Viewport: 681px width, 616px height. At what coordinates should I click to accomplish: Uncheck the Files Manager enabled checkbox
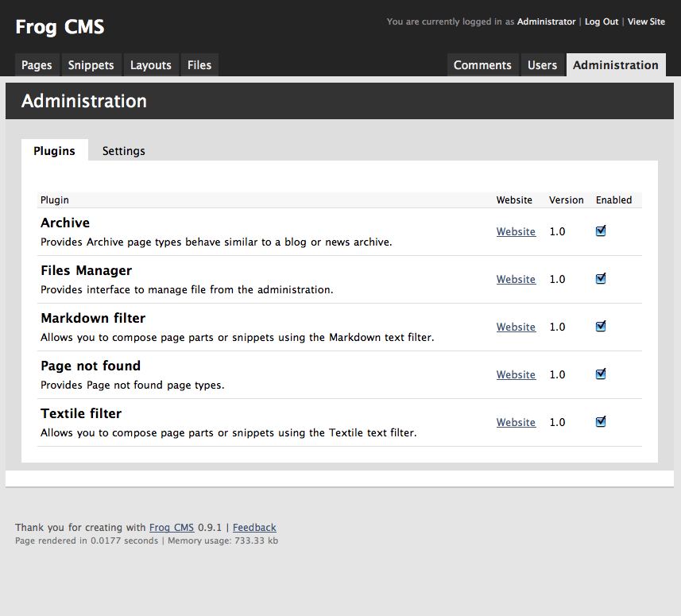tap(601, 279)
